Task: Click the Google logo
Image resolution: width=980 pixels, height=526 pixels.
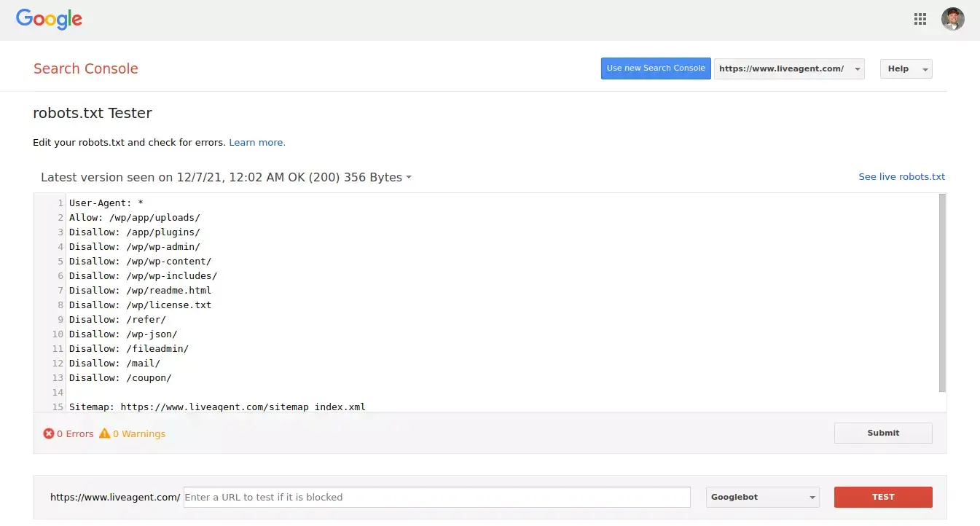Action: [x=48, y=20]
